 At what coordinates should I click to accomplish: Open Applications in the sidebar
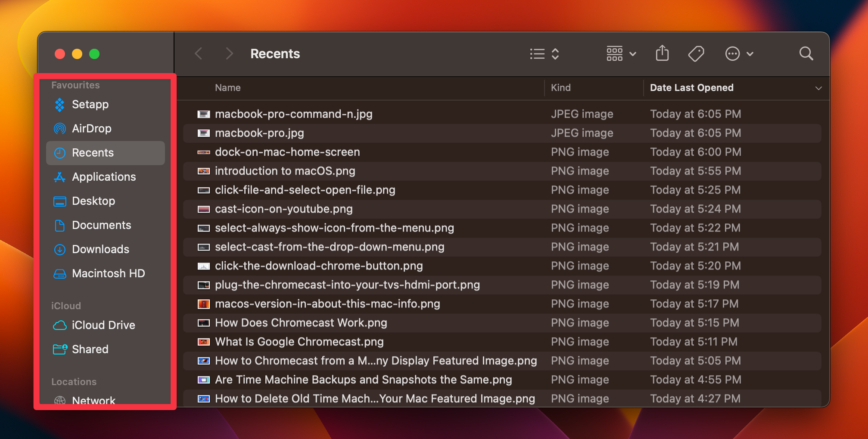coord(103,177)
